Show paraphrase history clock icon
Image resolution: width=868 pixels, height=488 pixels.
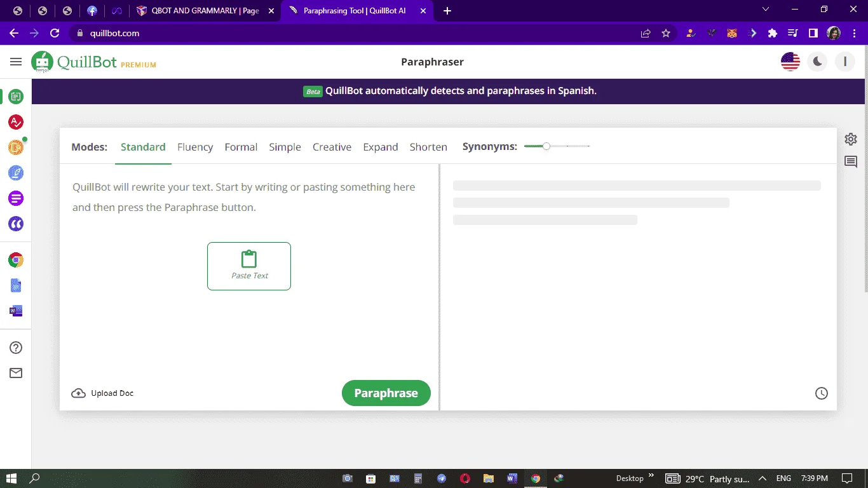click(822, 393)
